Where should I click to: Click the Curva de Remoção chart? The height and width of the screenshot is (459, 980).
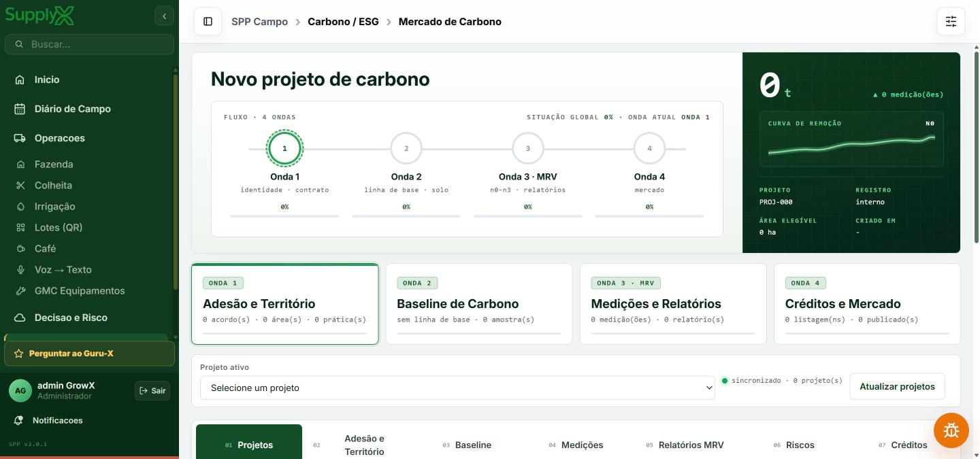point(851,139)
